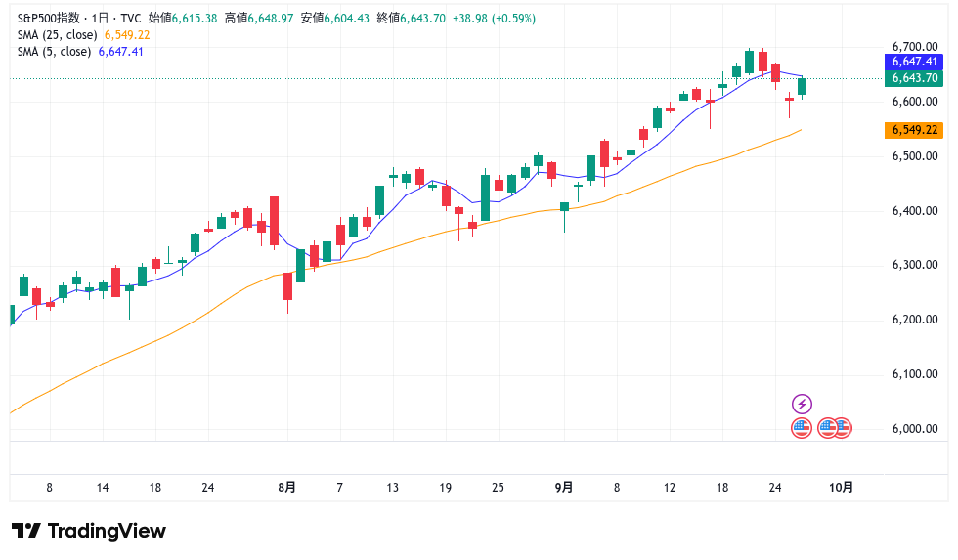Click the purple lightning bolt event icon
The height and width of the screenshot is (560, 958).
point(802,404)
